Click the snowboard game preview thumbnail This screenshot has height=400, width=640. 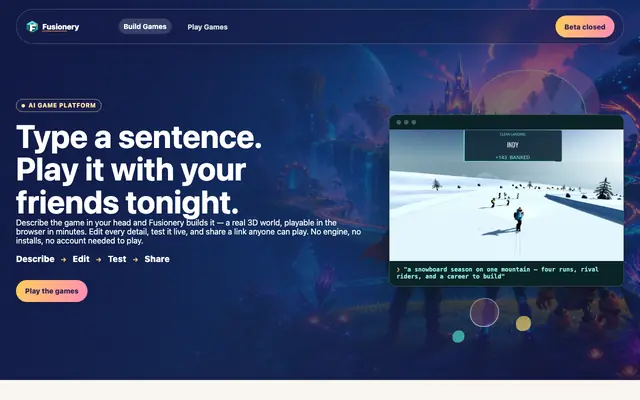(506, 196)
